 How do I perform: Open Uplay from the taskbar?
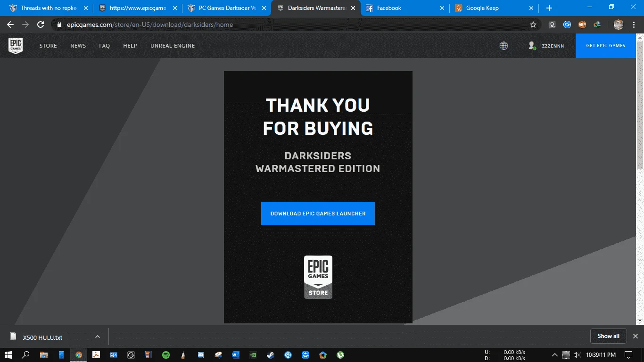(288, 354)
